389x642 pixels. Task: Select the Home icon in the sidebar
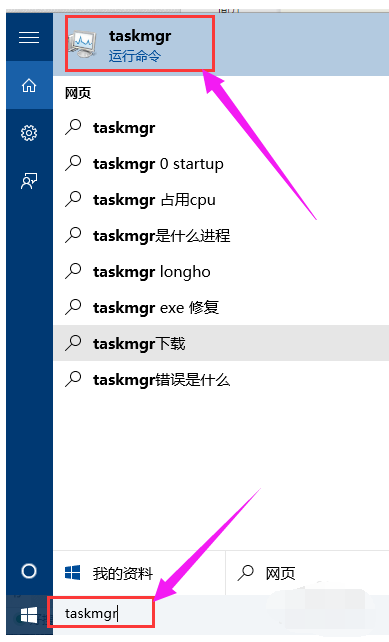(29, 85)
